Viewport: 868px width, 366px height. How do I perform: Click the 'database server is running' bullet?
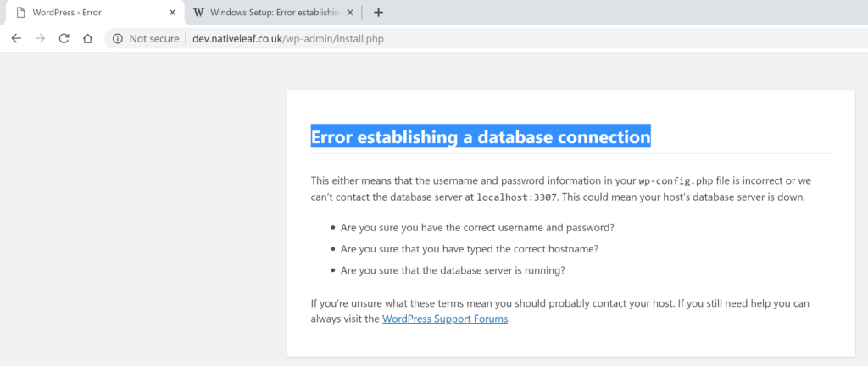453,270
